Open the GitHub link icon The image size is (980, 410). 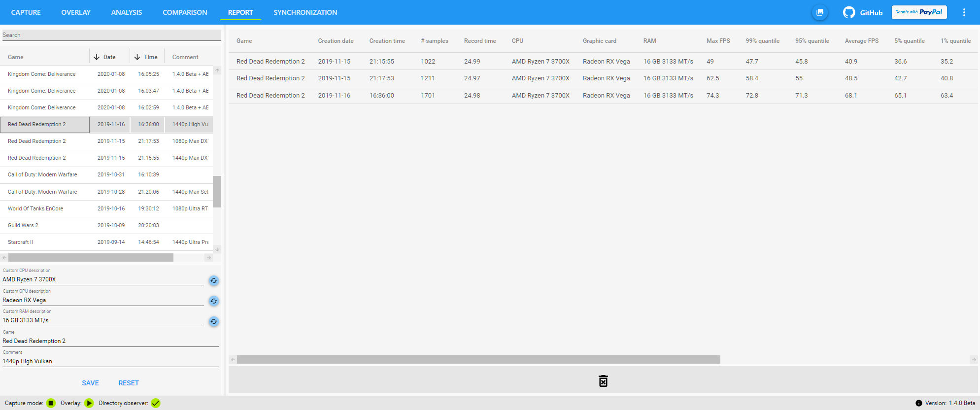pos(849,12)
